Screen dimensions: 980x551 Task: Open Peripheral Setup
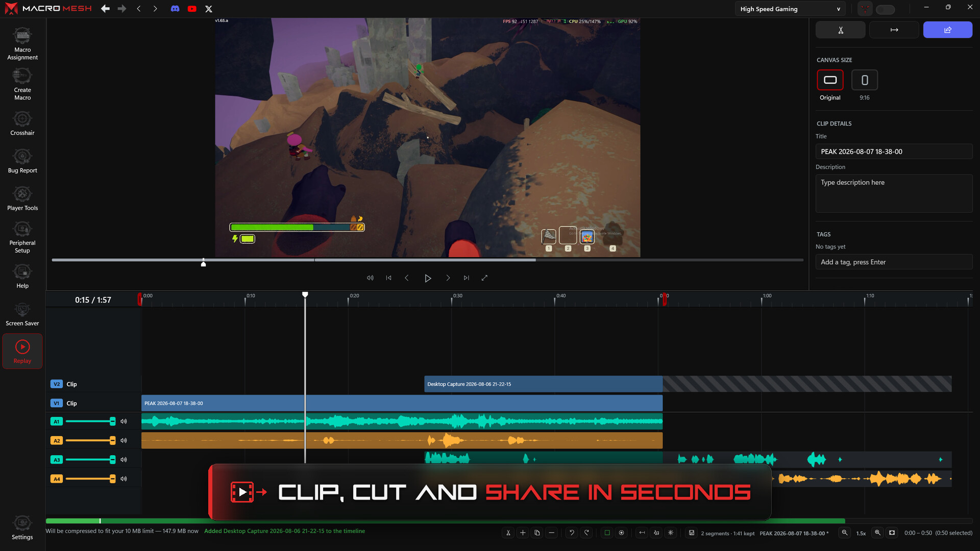click(x=22, y=238)
